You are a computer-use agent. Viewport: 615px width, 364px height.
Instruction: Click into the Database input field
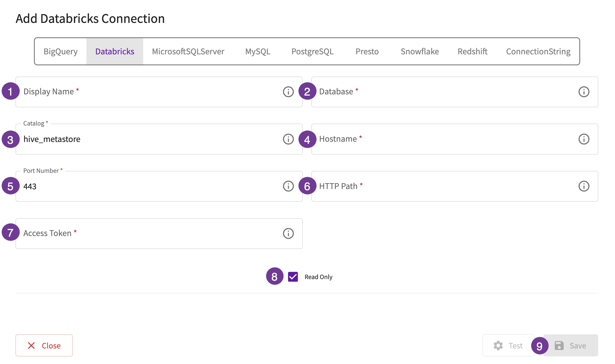(454, 92)
